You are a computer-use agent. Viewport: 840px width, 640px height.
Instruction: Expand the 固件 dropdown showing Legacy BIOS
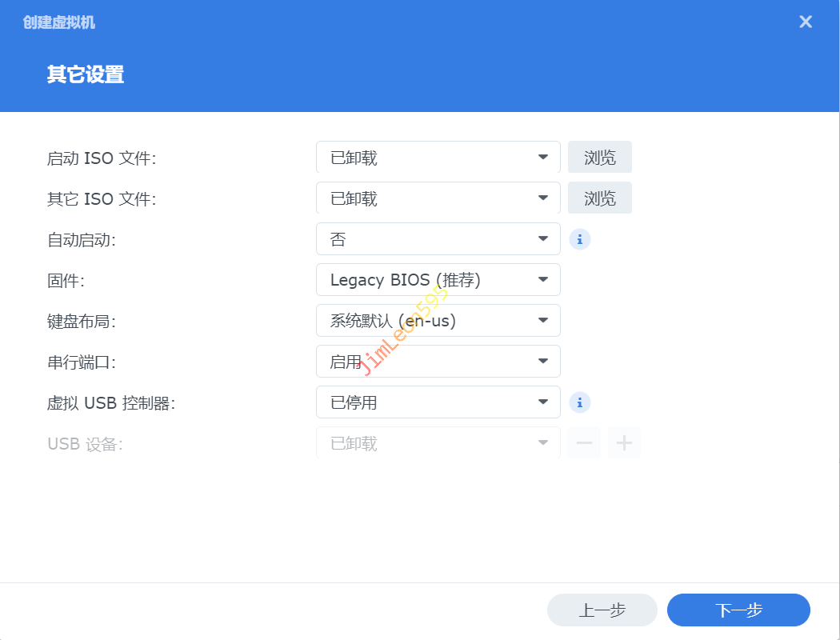click(438, 280)
